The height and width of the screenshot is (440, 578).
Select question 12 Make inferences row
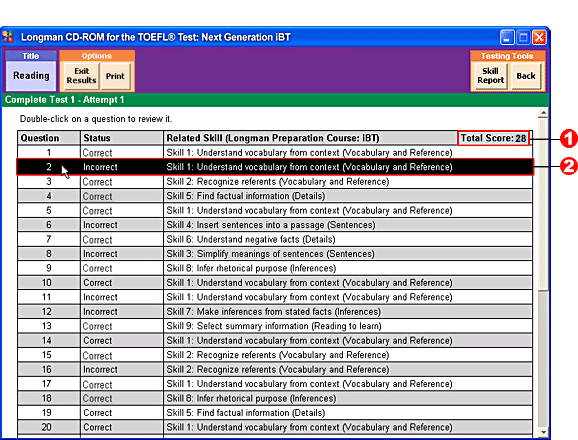pos(275,311)
